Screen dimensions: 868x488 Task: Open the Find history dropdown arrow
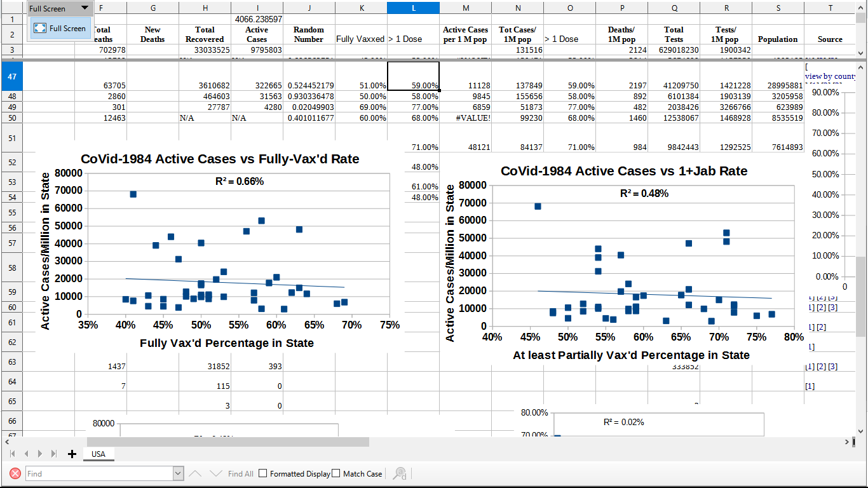click(x=178, y=473)
